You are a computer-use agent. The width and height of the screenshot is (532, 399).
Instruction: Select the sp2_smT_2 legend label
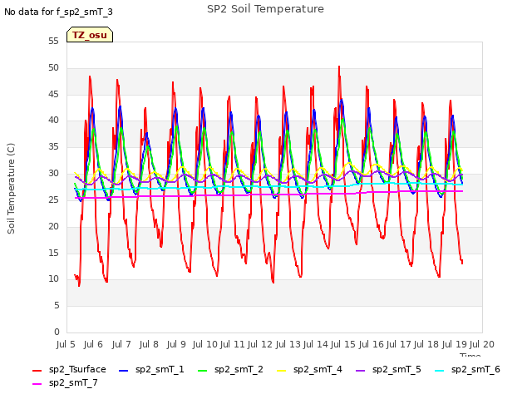tap(239, 369)
